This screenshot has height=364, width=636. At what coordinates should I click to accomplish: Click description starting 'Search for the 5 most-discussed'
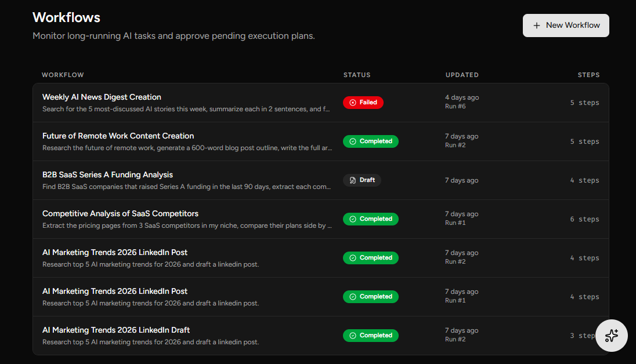coord(186,109)
